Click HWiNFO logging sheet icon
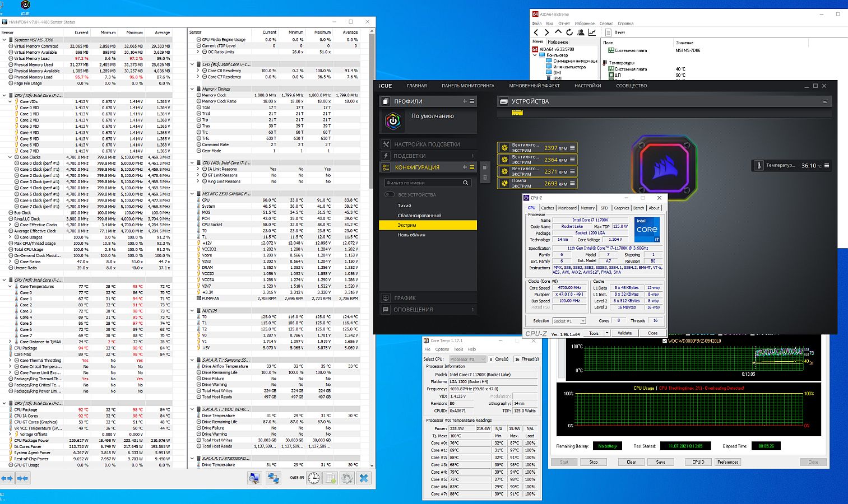This screenshot has height=504, width=848. (x=331, y=478)
